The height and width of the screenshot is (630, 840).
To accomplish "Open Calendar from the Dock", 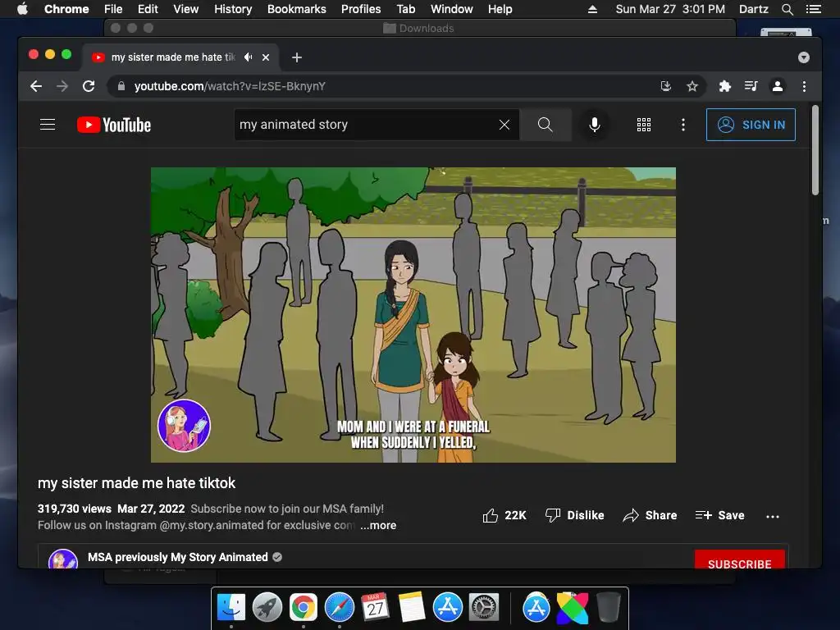I will pyautogui.click(x=375, y=608).
